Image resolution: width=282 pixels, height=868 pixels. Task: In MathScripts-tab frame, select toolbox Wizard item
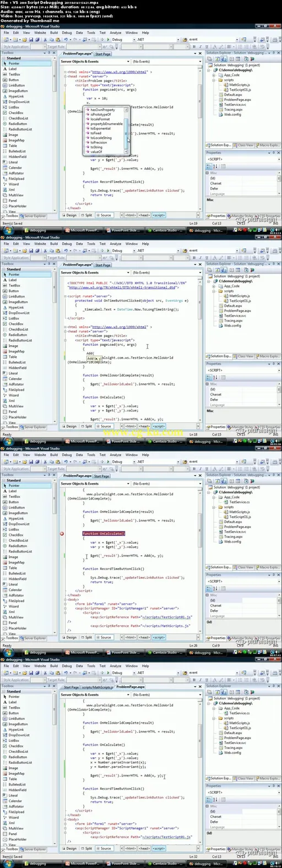coord(14,817)
